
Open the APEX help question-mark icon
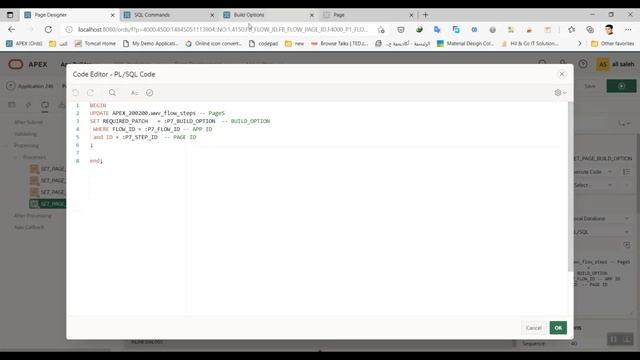583,64
